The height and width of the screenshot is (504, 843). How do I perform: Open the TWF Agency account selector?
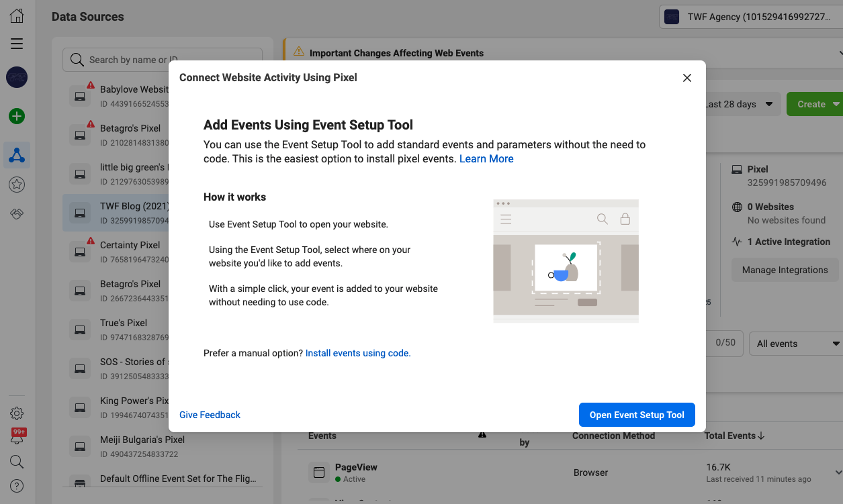point(750,17)
